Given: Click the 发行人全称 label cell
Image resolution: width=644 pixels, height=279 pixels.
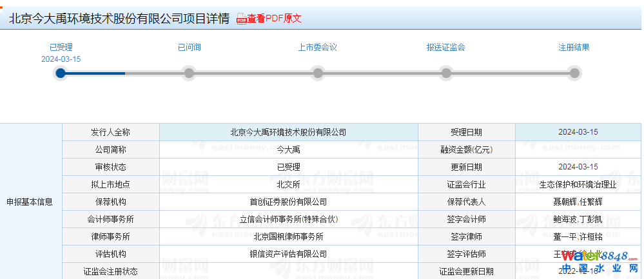Looking at the screenshot, I should tap(110, 132).
